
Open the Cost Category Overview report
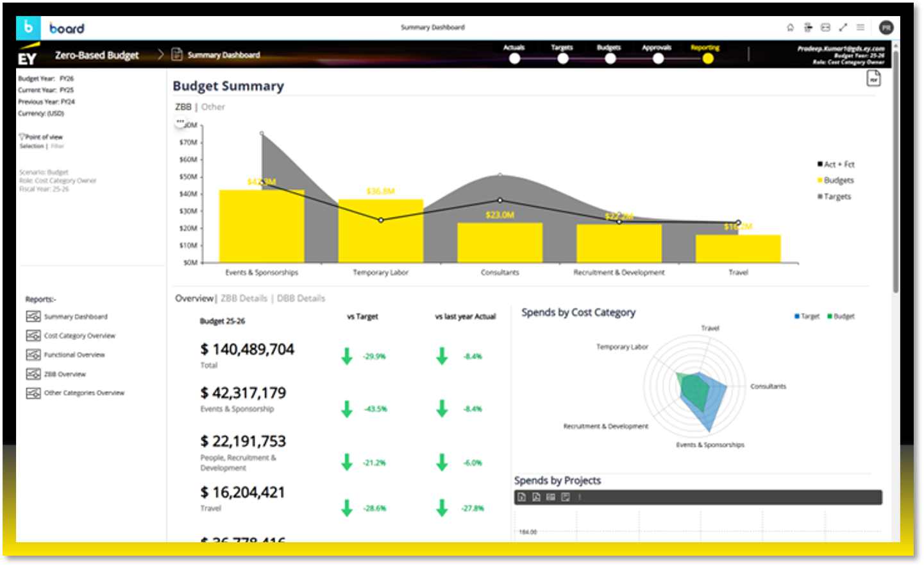(80, 336)
